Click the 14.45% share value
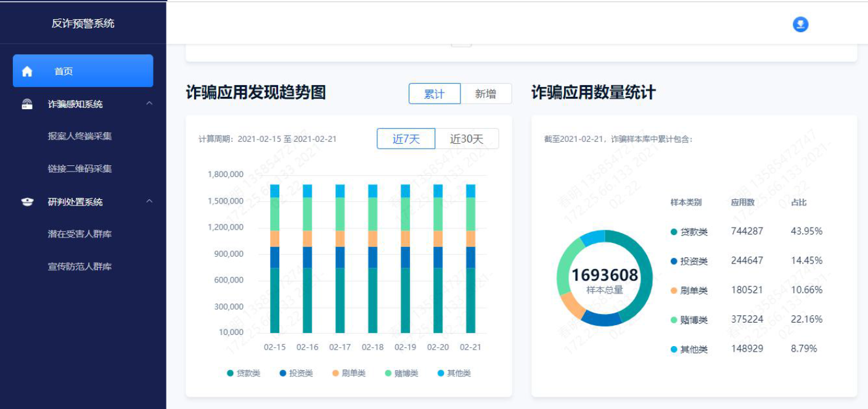Viewport: 868px width, 409px height. (x=807, y=260)
